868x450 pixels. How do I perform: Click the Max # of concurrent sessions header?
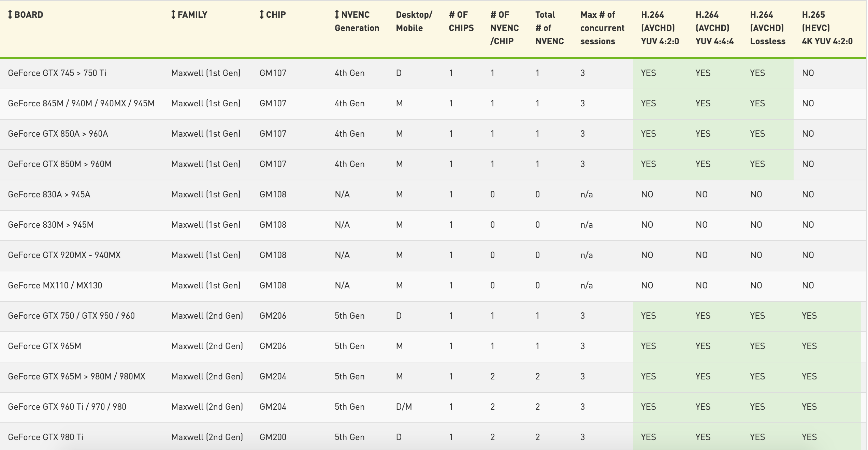pos(602,28)
